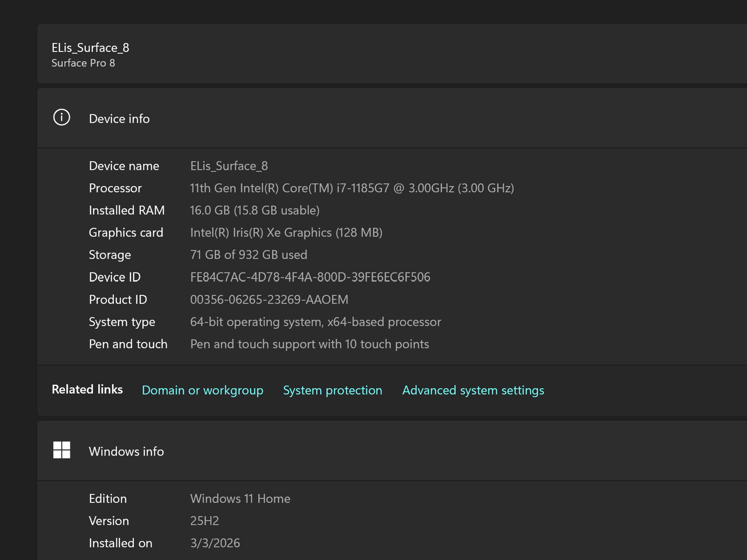Image resolution: width=747 pixels, height=560 pixels.
Task: Click the Windows logo icon beside Windows info
Action: [x=62, y=450]
